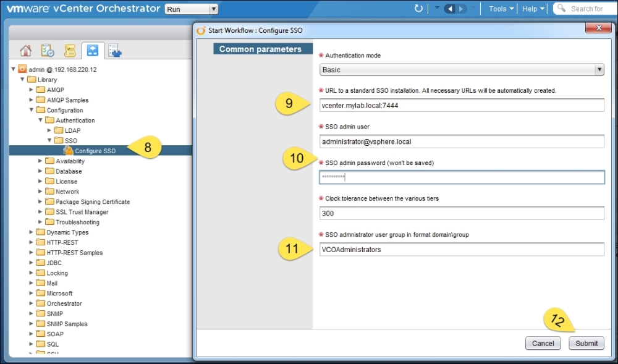Image resolution: width=618 pixels, height=364 pixels.
Task: Open the Home tab icon
Action: 26,51
